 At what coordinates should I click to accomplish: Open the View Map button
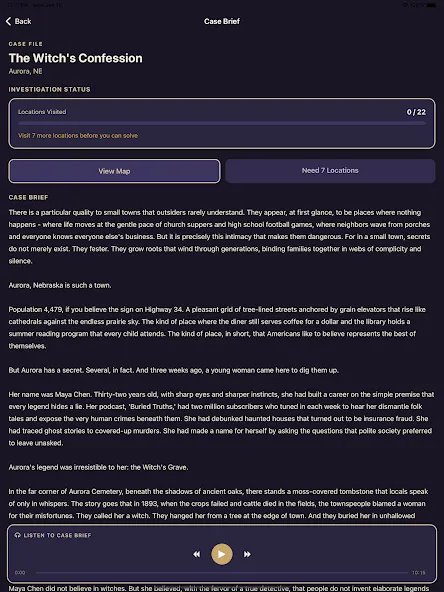pos(114,171)
